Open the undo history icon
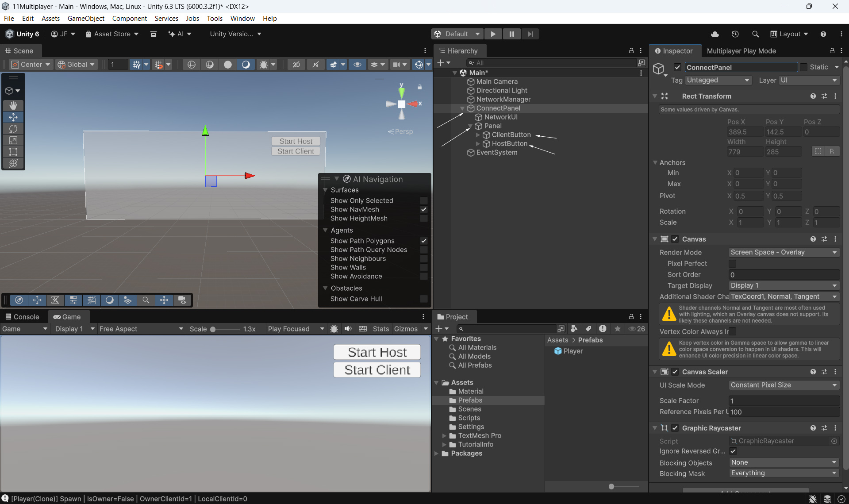Image resolution: width=849 pixels, height=504 pixels. point(735,34)
